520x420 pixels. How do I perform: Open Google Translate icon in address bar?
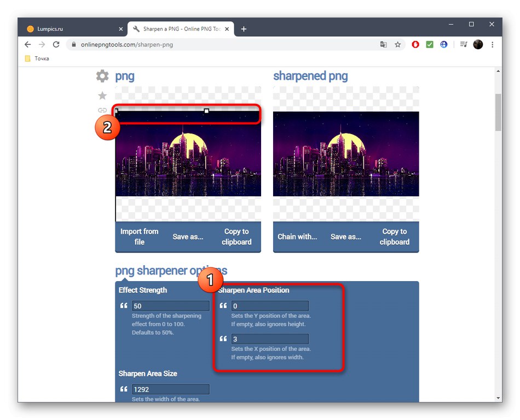click(x=384, y=44)
